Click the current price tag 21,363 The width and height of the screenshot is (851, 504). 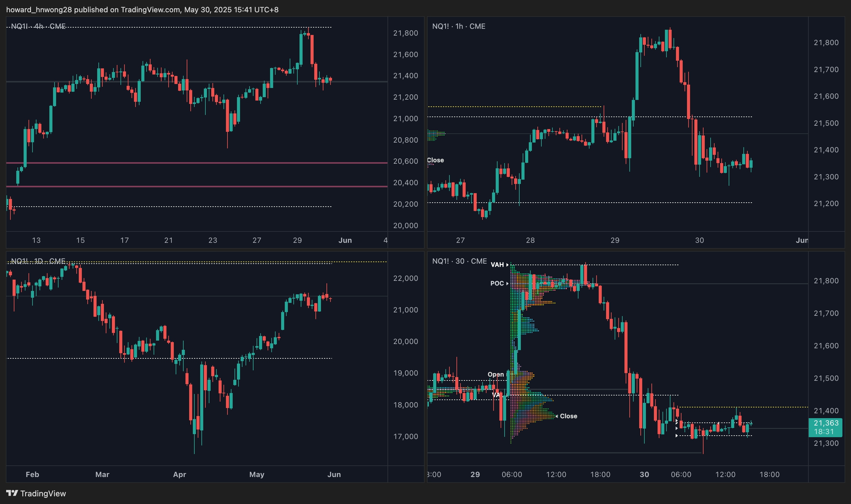coord(826,423)
